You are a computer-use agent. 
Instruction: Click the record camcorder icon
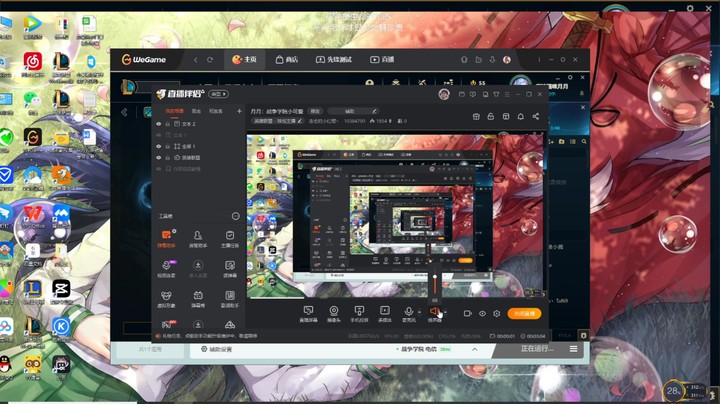point(467,314)
